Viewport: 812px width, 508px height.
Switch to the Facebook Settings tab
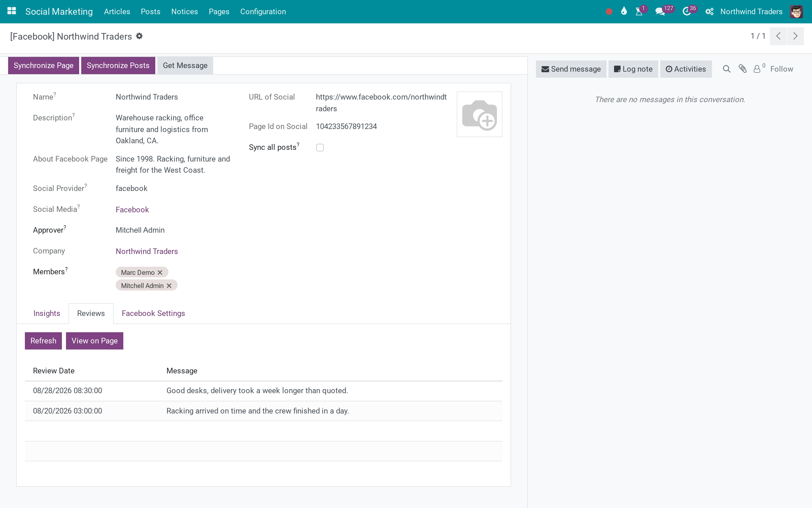tap(153, 313)
